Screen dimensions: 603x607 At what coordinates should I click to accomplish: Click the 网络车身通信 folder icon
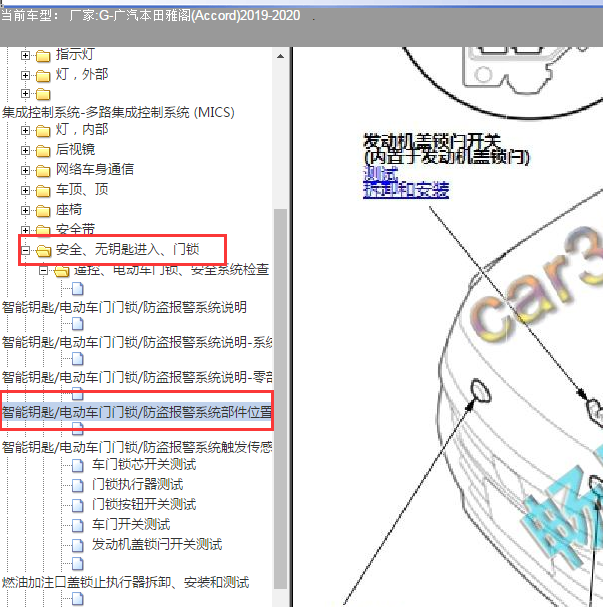click(x=43, y=171)
